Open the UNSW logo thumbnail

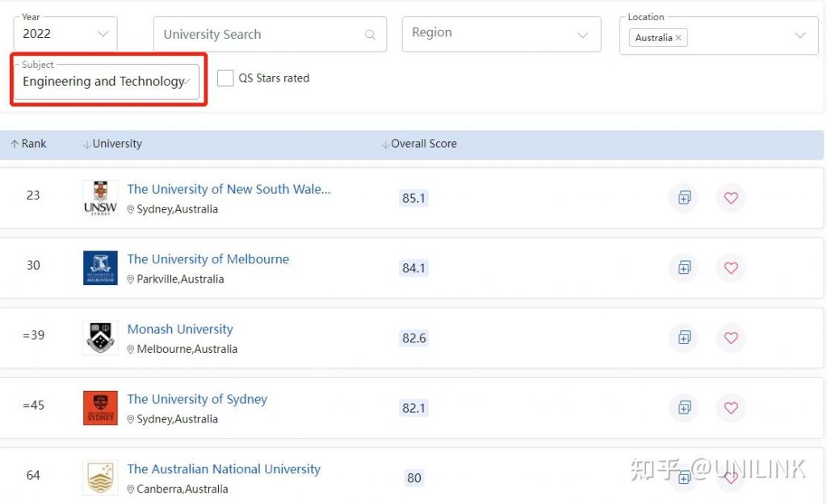(100, 198)
